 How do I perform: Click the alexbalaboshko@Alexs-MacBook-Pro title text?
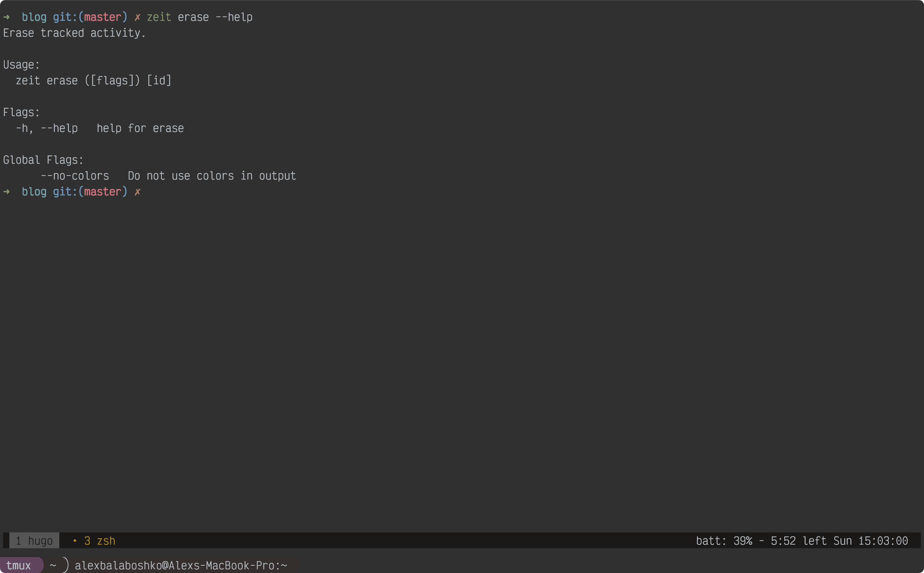tap(181, 565)
